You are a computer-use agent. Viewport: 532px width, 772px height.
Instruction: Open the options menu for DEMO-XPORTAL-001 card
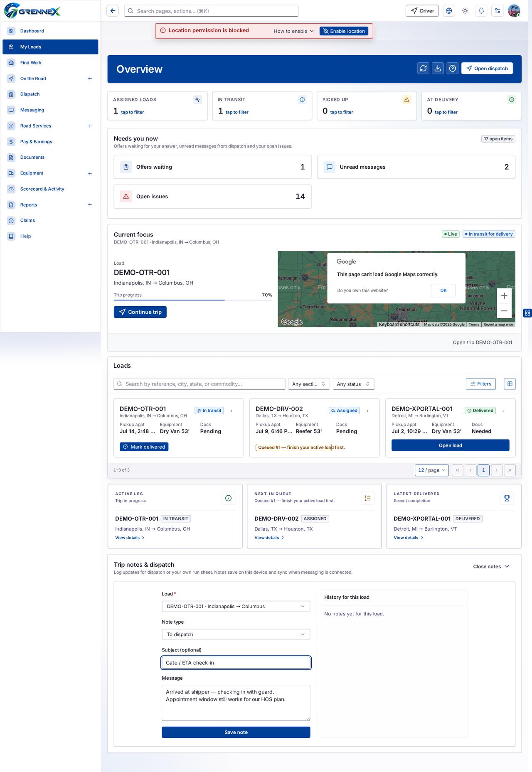point(503,411)
